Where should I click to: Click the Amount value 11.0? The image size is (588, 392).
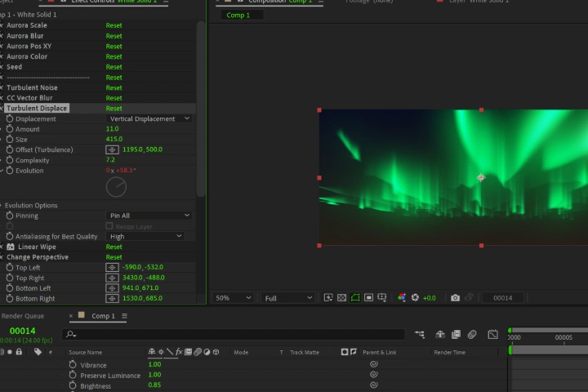click(112, 129)
